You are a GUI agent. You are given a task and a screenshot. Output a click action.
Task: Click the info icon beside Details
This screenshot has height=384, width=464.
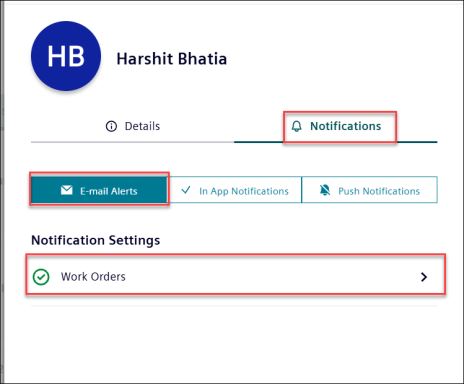(x=111, y=126)
